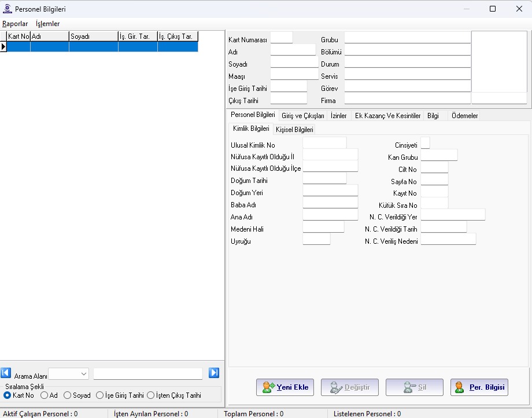
Task: Select the Kart No sorting radio button
Action: [8, 395]
